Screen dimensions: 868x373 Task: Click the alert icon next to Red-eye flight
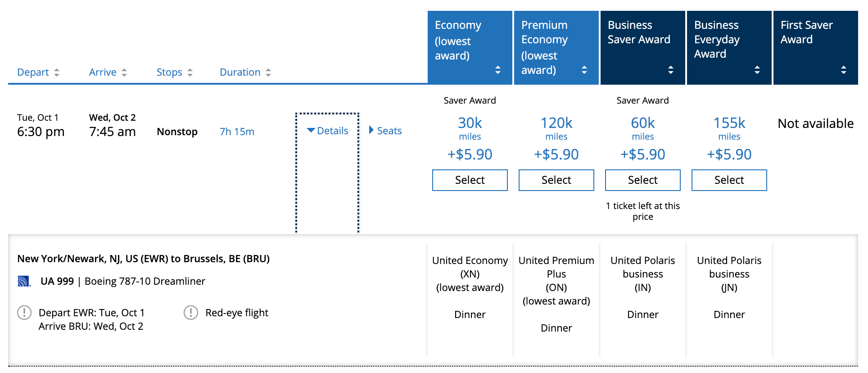tap(191, 313)
